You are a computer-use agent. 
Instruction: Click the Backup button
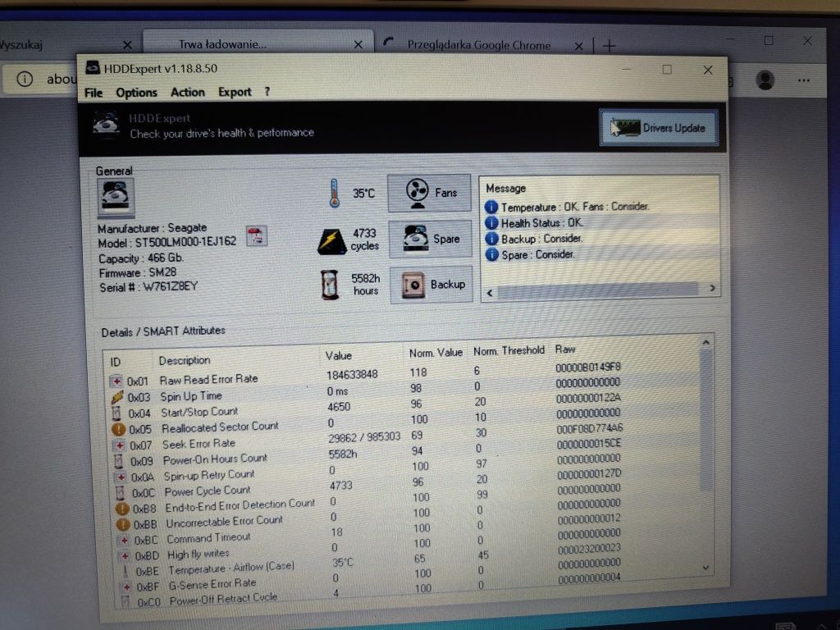pos(431,285)
